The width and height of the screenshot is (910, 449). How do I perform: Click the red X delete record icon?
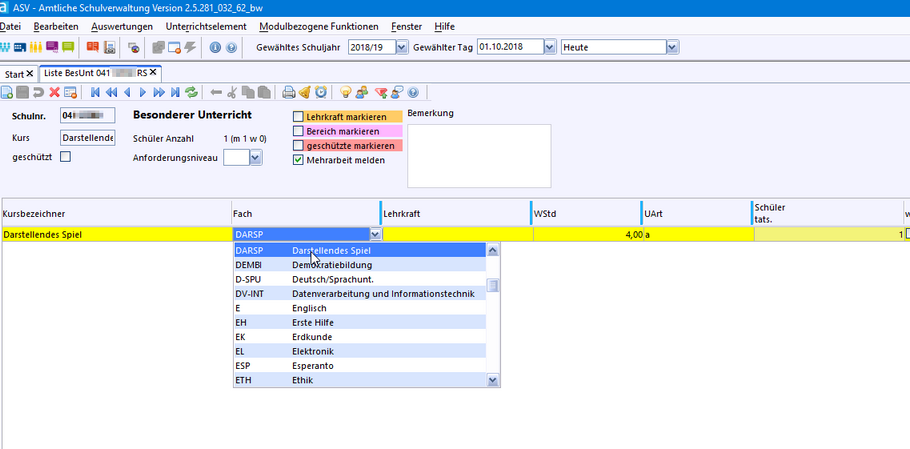54,92
